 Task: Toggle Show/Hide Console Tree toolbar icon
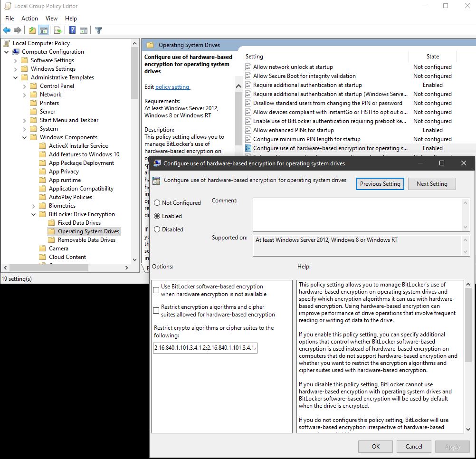point(43,30)
